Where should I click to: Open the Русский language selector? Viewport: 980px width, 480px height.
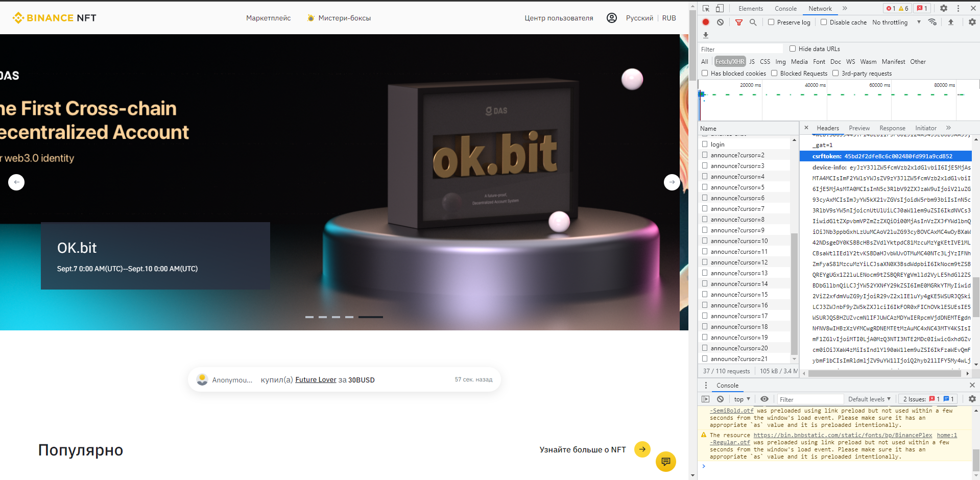(639, 18)
